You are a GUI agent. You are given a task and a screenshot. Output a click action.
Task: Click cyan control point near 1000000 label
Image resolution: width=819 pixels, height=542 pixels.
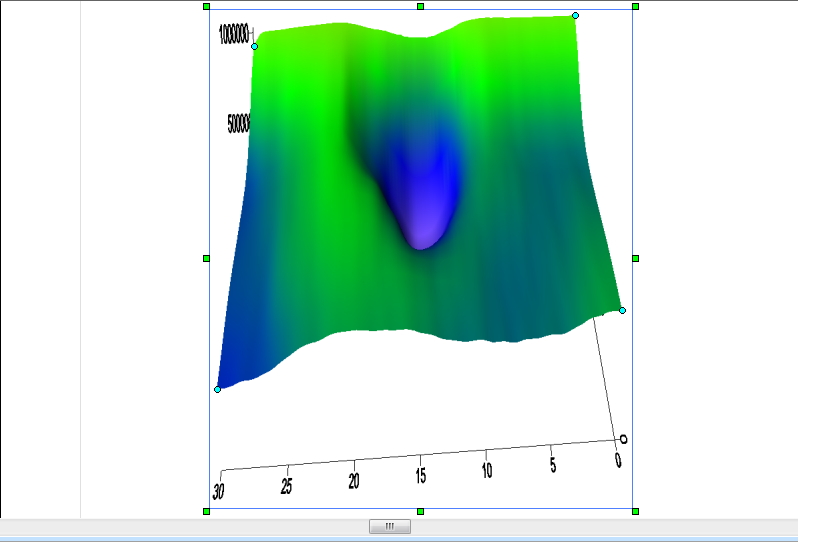coord(254,46)
